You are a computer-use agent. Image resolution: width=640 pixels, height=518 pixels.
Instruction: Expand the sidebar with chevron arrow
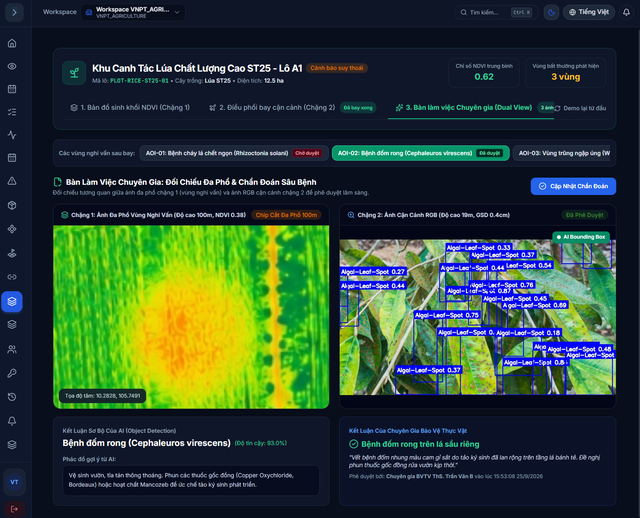point(14,12)
